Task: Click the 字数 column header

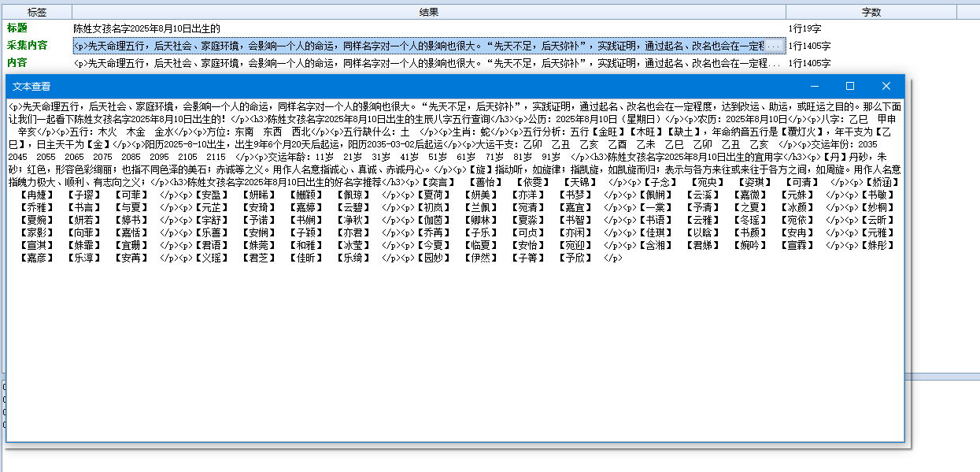Action: 871,12
